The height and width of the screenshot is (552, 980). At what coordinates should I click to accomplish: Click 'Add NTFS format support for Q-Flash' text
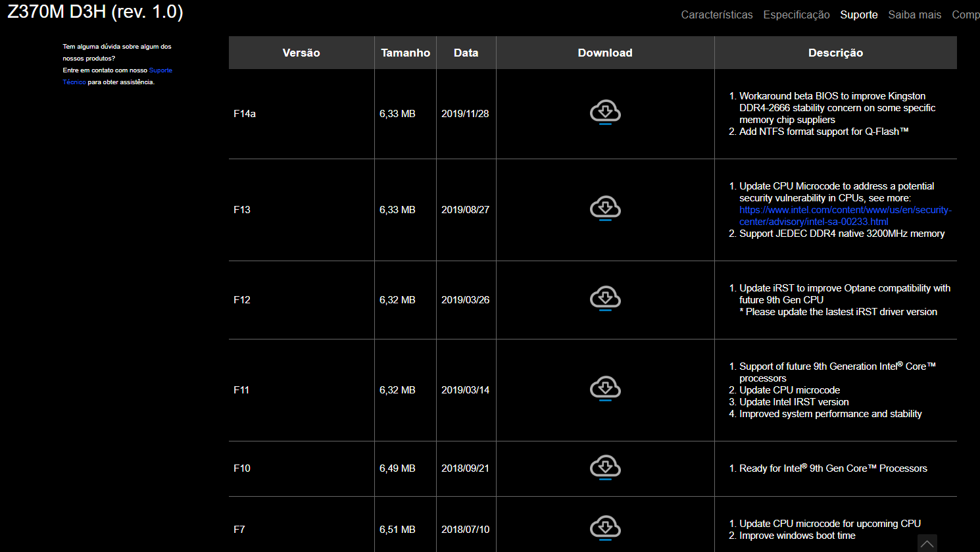[x=823, y=132]
